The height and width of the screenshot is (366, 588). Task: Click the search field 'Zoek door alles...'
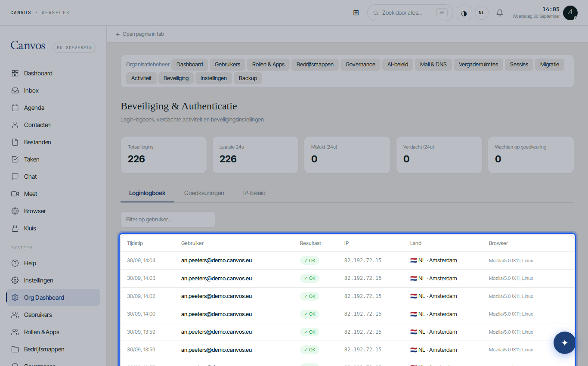point(410,13)
